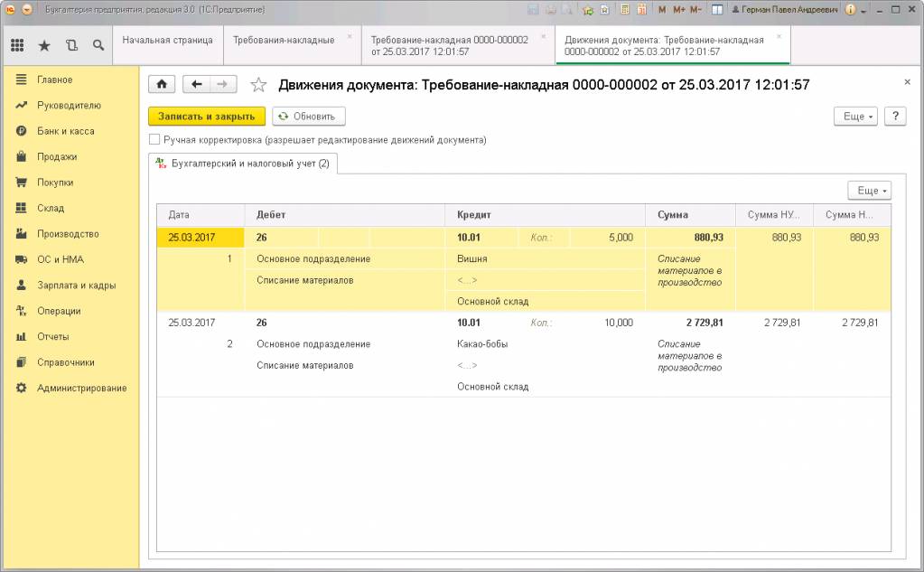
Task: Close the Движения документа tab
Action: (x=779, y=36)
